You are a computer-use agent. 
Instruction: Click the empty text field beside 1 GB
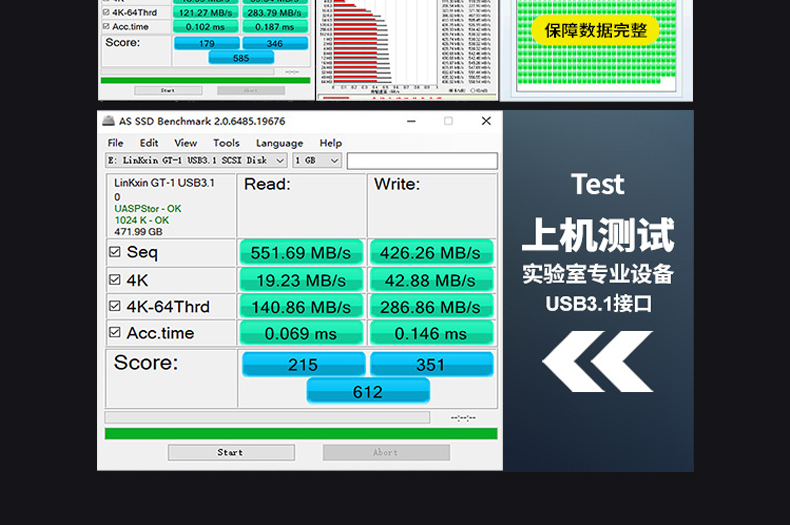point(421,161)
